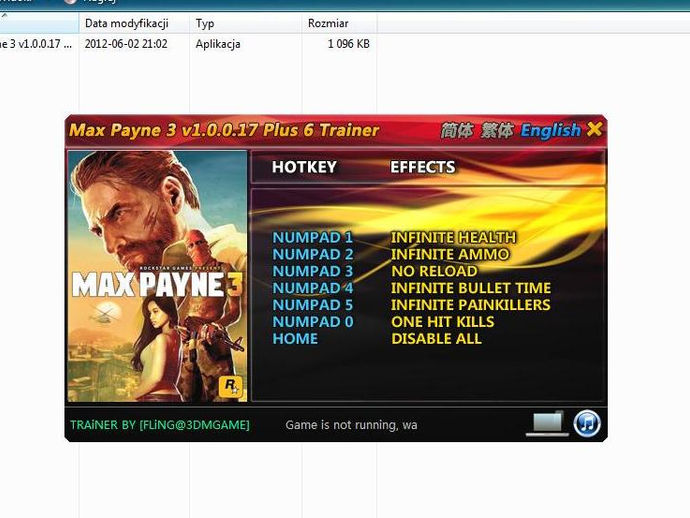The width and height of the screenshot is (690, 518).
Task: Click the INFINITE HEALTH effect
Action: pyautogui.click(x=453, y=237)
